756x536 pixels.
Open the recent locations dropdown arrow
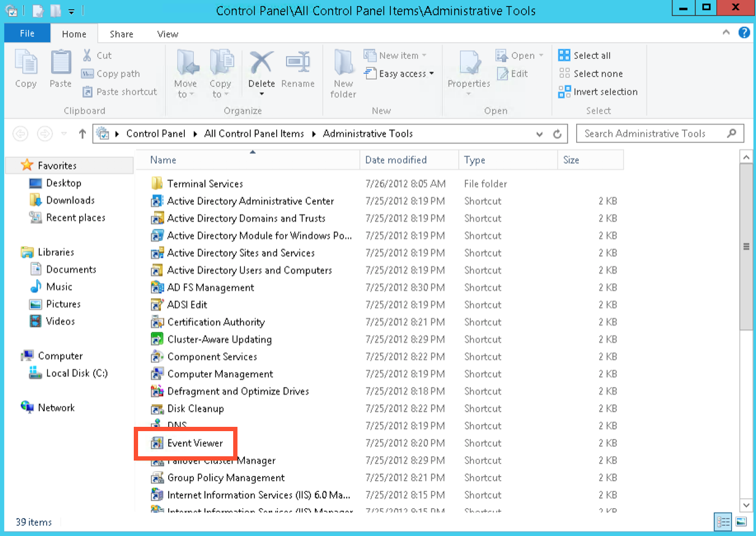point(64,134)
